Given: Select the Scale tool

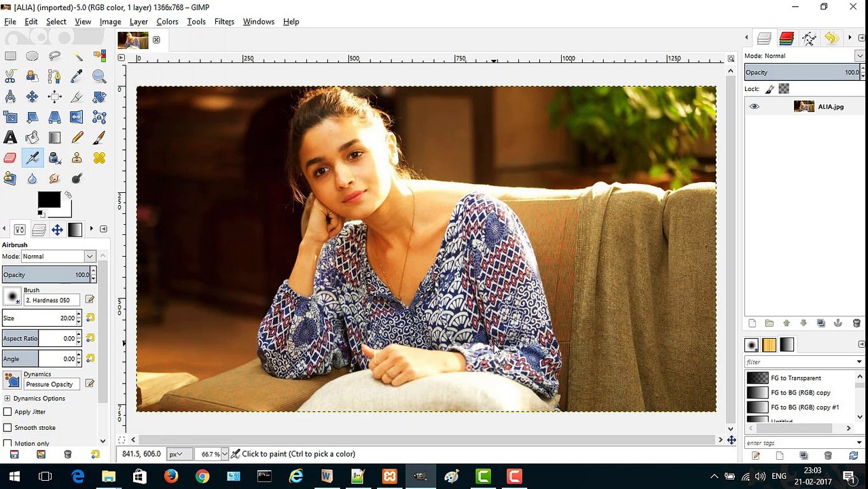Looking at the screenshot, I should (x=10, y=117).
